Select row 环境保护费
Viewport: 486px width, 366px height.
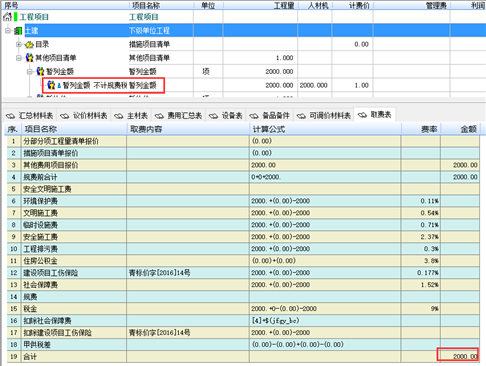(x=243, y=201)
